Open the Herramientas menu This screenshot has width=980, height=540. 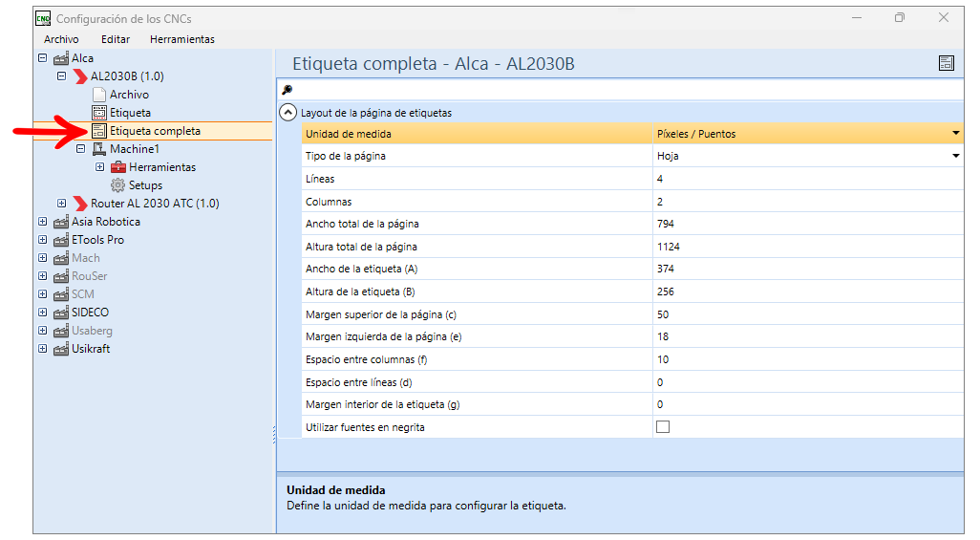coord(181,39)
